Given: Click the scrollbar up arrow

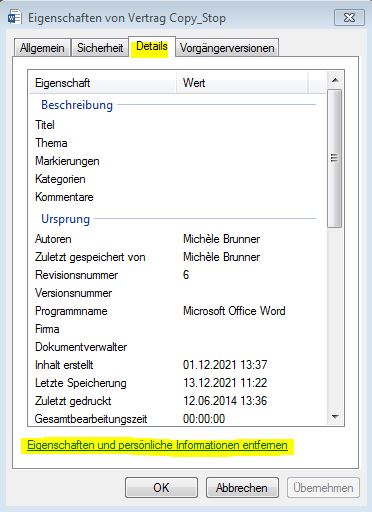Looking at the screenshot, I should [335, 80].
